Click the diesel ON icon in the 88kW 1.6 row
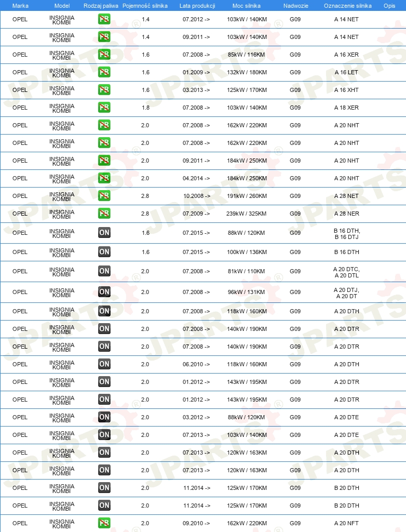This screenshot has width=406, height=532. (104, 233)
